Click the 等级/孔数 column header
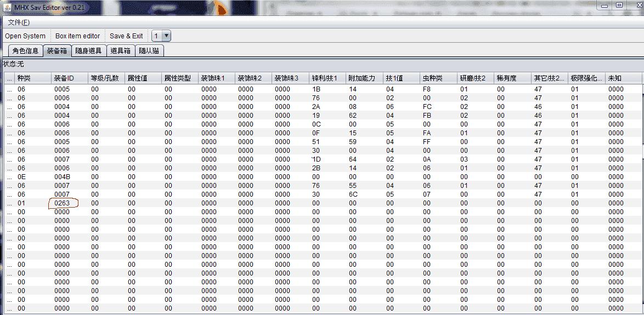 tap(106, 78)
